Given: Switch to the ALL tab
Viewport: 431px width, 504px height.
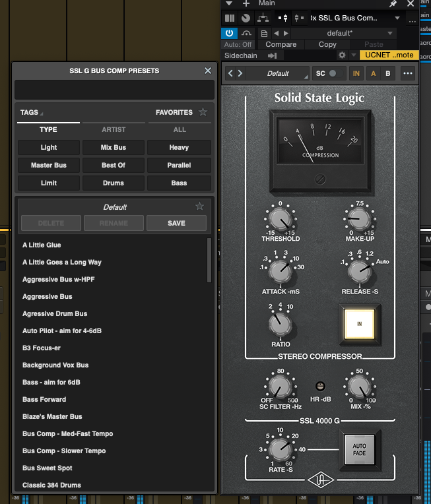Looking at the screenshot, I should (180, 129).
